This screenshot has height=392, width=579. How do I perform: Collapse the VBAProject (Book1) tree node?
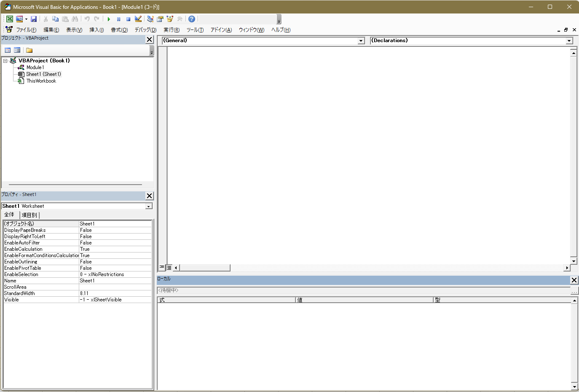[5, 61]
